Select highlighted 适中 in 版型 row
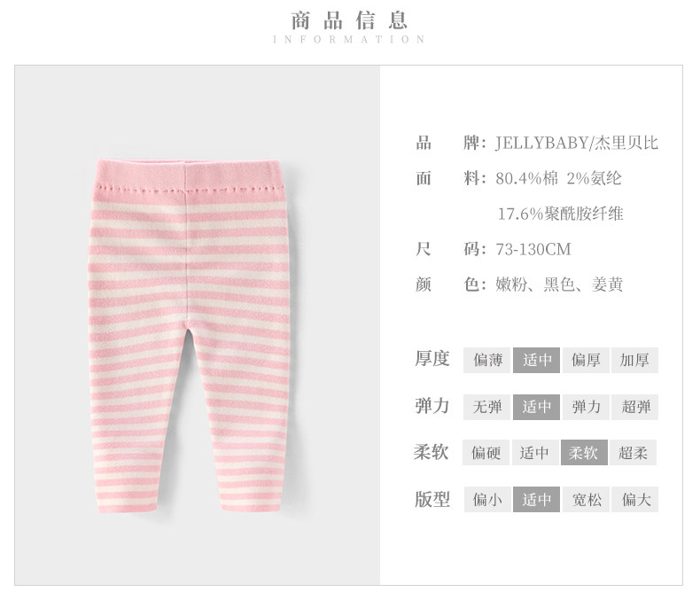 coord(536,499)
